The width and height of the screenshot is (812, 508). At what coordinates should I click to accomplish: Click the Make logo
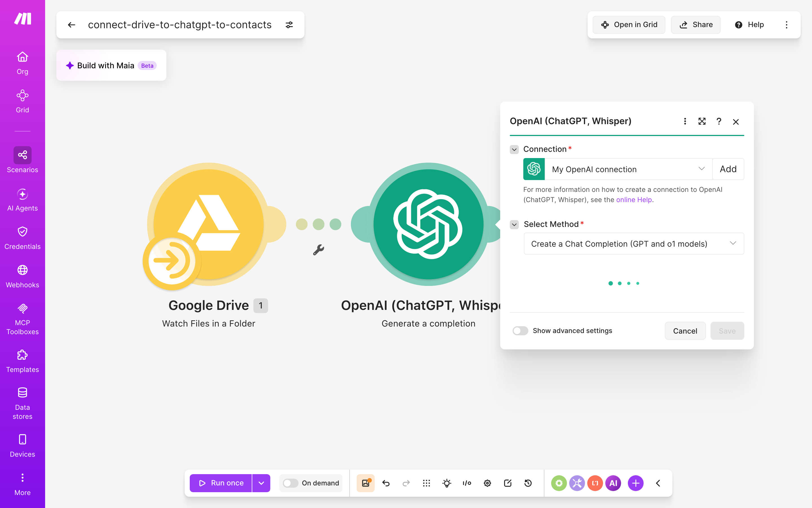(23, 19)
